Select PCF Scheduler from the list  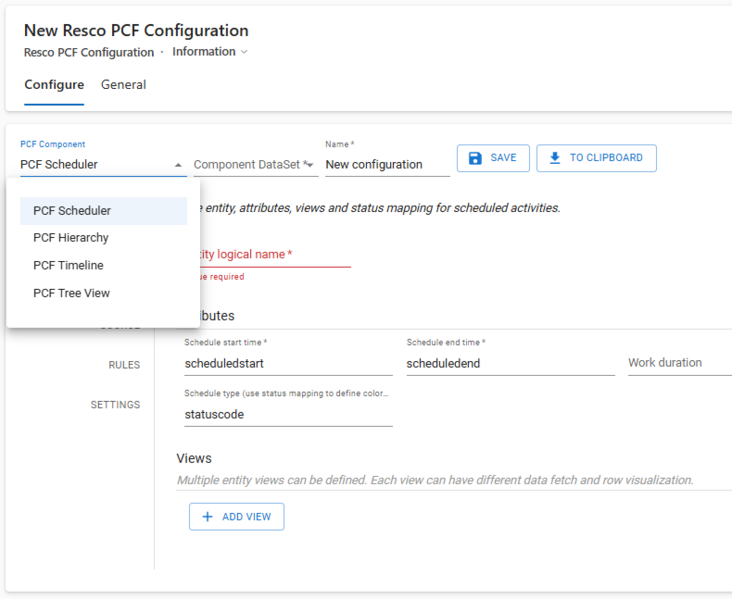coord(104,211)
